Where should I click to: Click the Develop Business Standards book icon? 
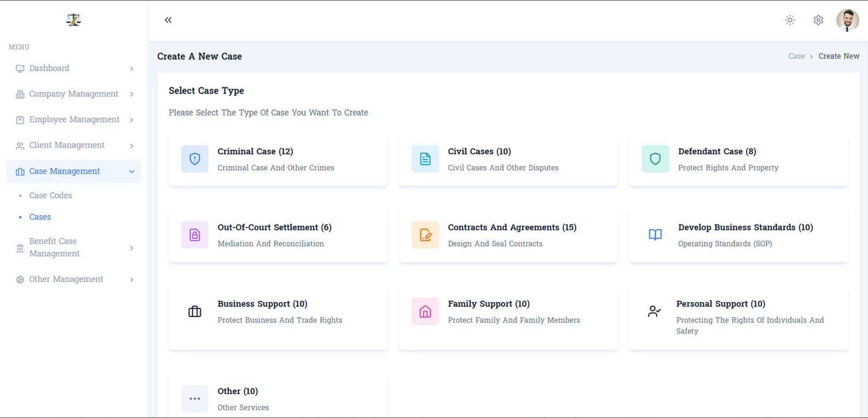click(655, 235)
